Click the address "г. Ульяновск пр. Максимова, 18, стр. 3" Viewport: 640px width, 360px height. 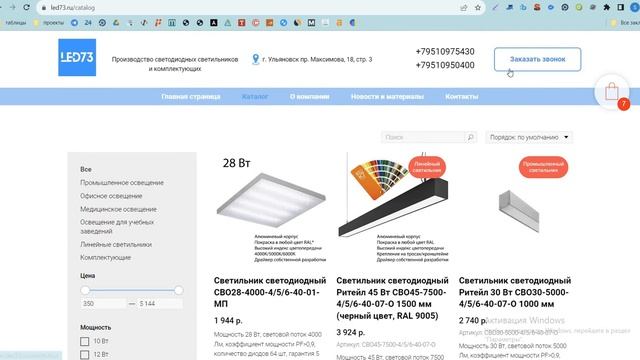pyautogui.click(x=317, y=60)
